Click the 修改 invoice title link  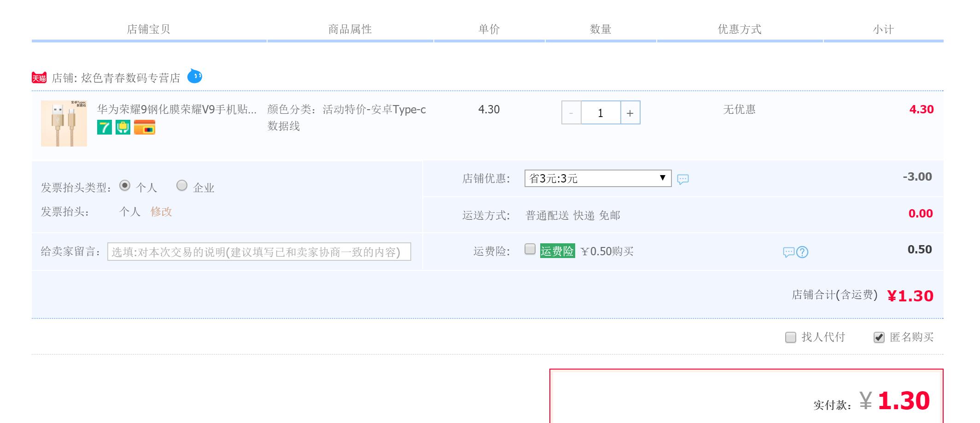point(161,211)
